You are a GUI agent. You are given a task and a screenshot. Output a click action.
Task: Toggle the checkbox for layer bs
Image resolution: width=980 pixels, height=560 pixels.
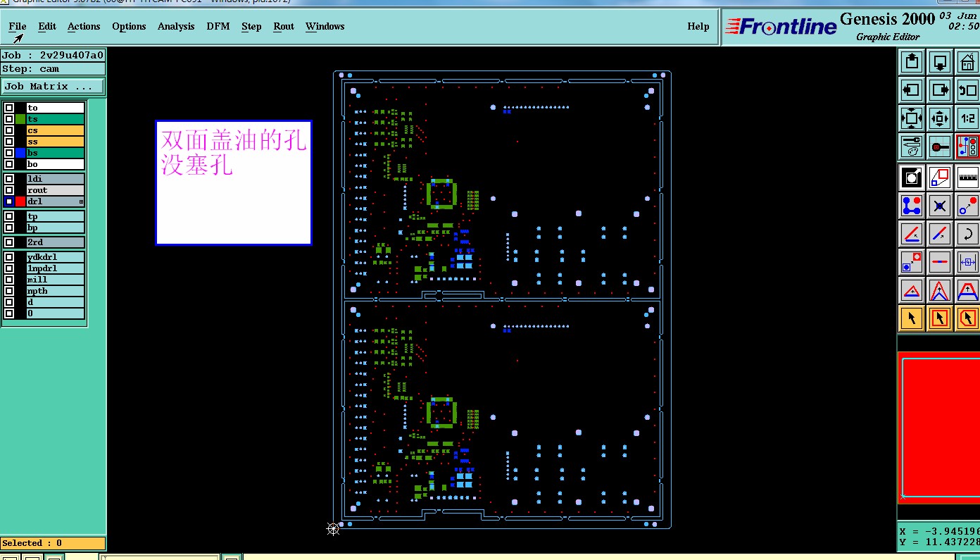pos(9,153)
